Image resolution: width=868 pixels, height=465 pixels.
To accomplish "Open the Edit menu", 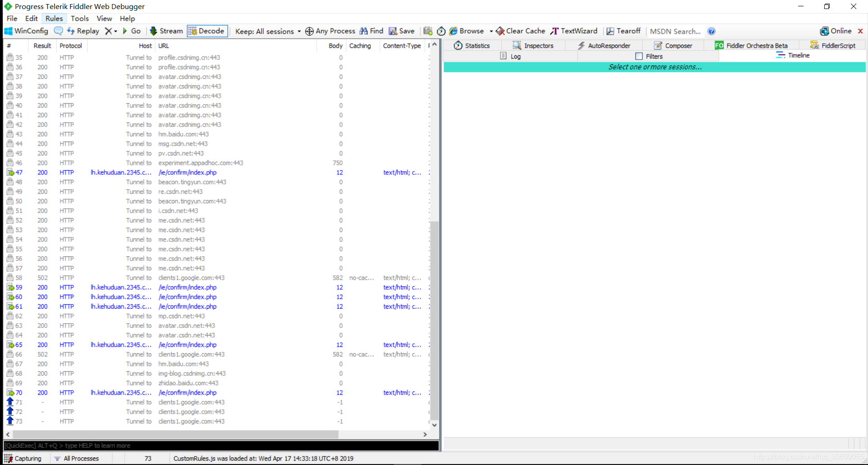I will point(32,18).
